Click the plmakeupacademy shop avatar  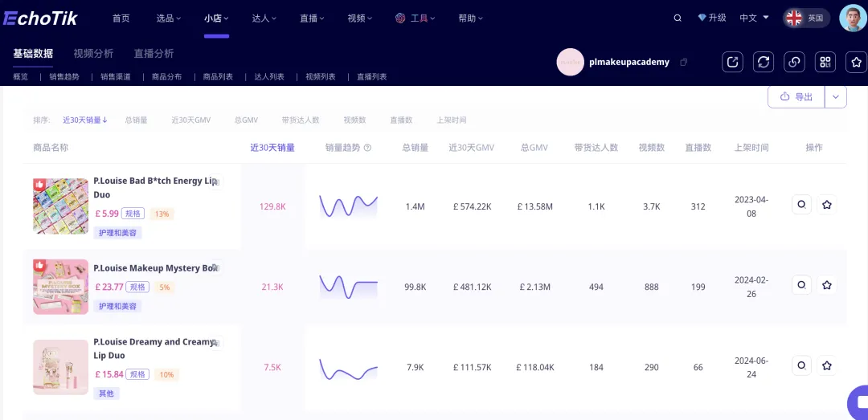[x=570, y=62]
